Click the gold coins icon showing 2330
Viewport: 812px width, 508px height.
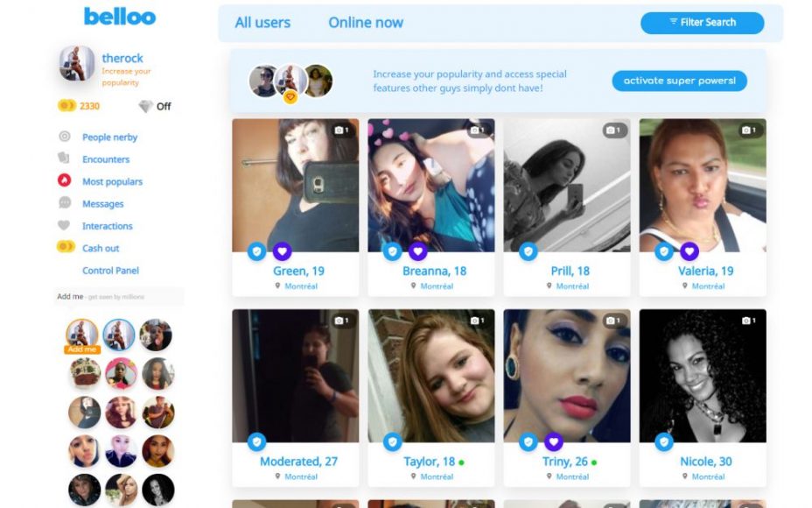(x=66, y=106)
